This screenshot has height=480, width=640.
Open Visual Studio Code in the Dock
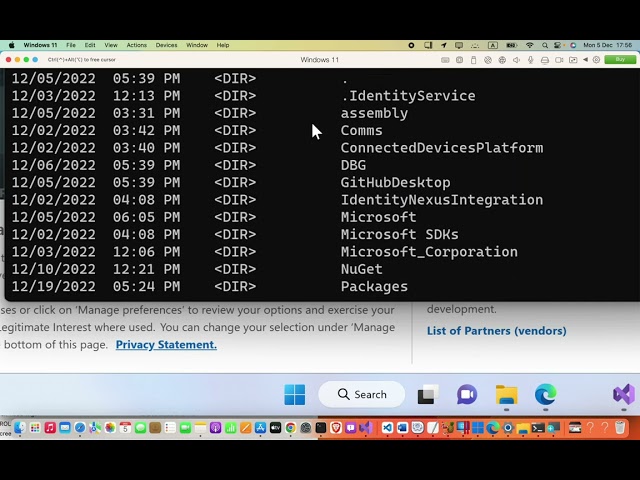387,427
